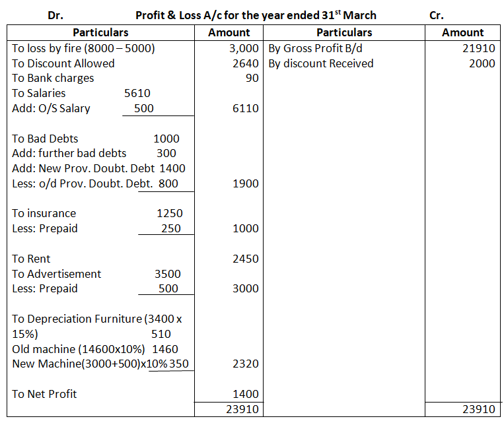Select the Profit & Loss A/c title text
This screenshot has height=421, width=504.
[x=256, y=16]
